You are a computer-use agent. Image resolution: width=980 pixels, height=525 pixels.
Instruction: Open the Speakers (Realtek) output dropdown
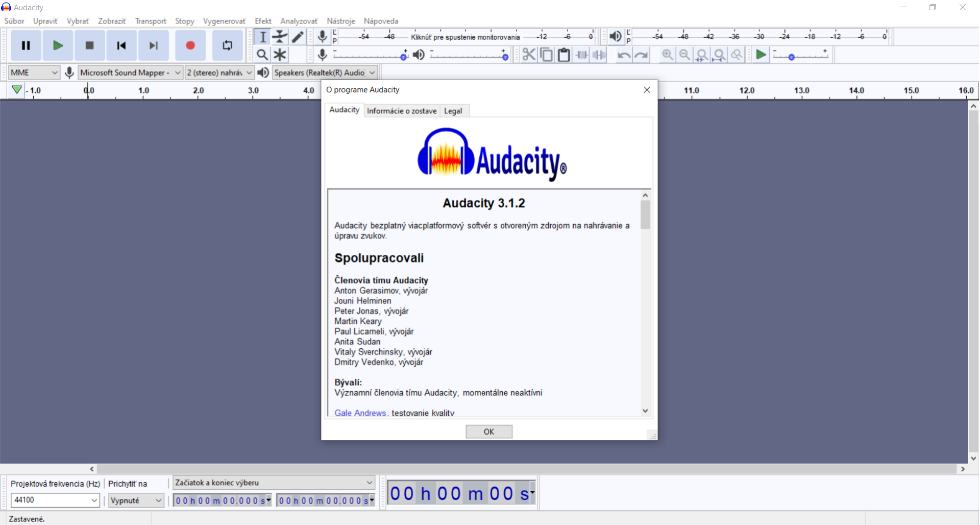[325, 73]
